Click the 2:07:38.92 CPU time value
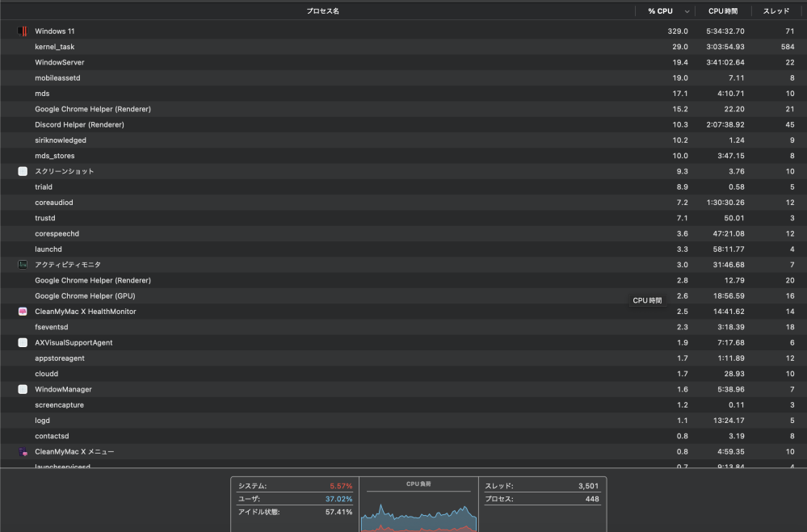The width and height of the screenshot is (807, 532). tap(725, 124)
